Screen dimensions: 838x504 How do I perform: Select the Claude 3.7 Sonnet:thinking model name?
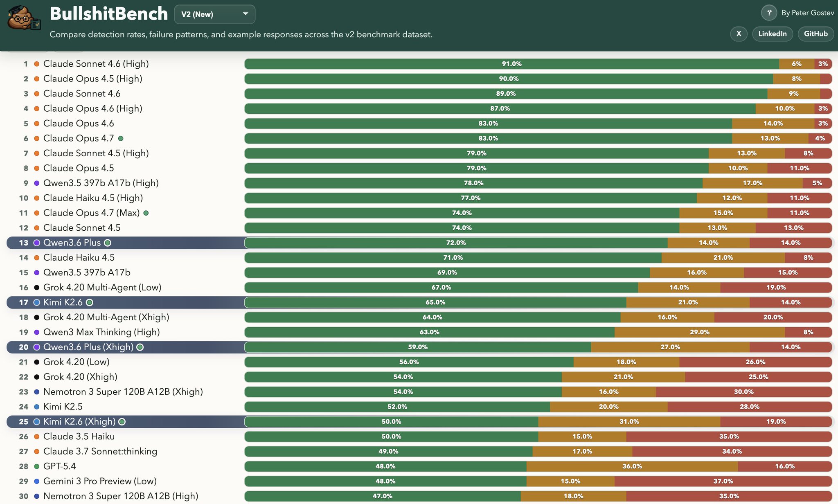pyautogui.click(x=100, y=451)
